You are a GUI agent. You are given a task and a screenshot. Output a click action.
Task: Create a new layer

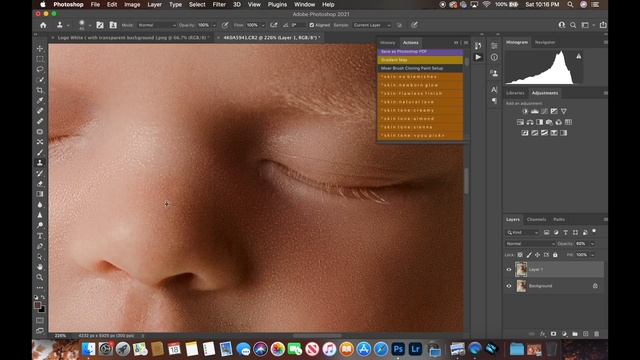point(586,334)
